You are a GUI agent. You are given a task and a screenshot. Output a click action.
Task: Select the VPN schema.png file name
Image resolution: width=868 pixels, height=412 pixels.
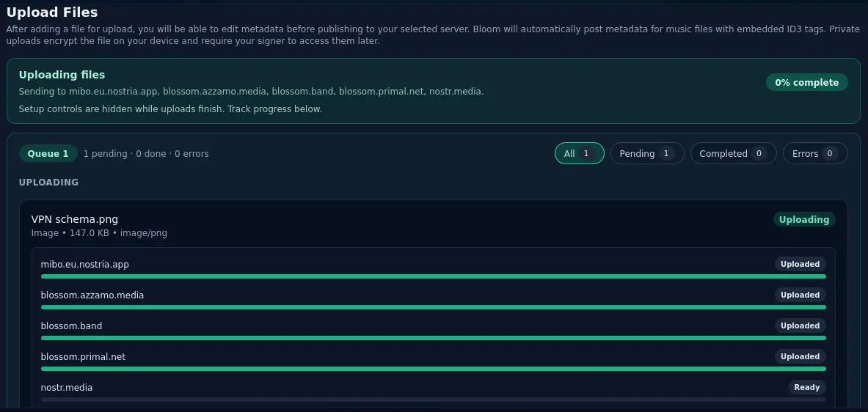click(74, 219)
